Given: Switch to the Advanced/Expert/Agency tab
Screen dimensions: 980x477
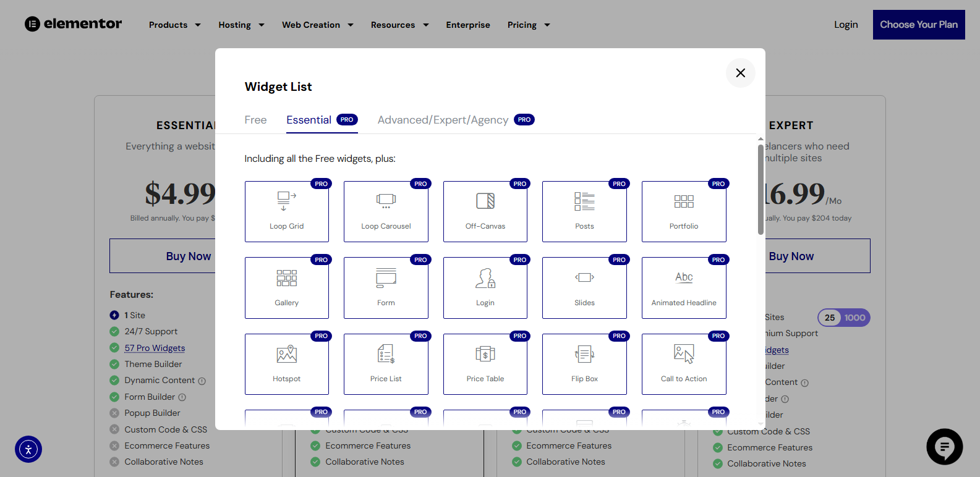Looking at the screenshot, I should [456, 120].
